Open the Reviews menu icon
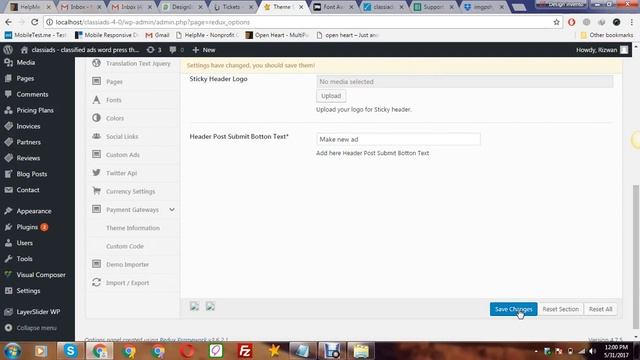This screenshot has width=640, height=360. point(8,158)
